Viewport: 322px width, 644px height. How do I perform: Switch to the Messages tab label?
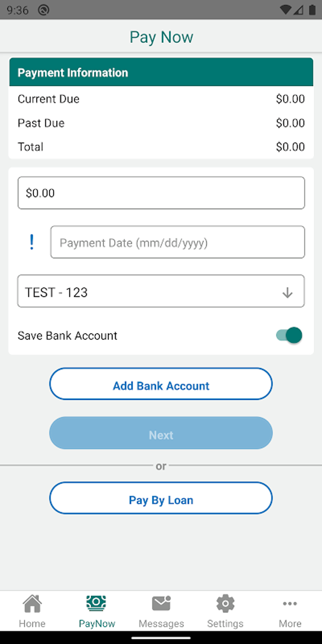tap(161, 623)
